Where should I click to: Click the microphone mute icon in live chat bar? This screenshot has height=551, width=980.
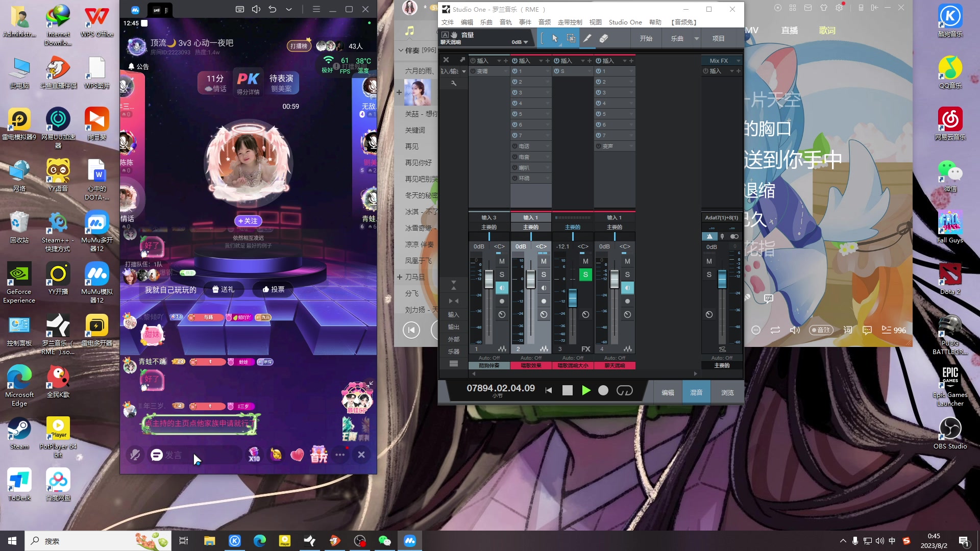coord(135,455)
